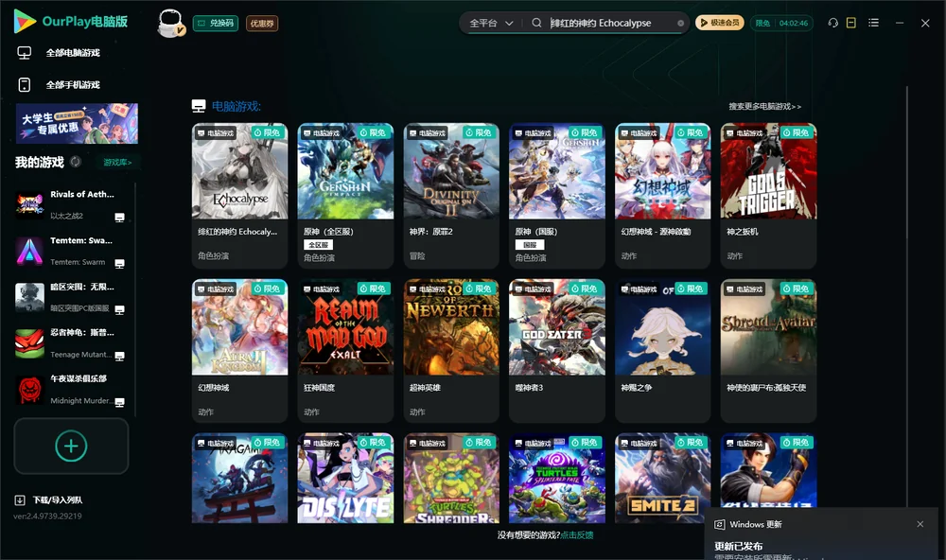
Task: Expand the 全平台 platform dropdown
Action: (x=491, y=23)
